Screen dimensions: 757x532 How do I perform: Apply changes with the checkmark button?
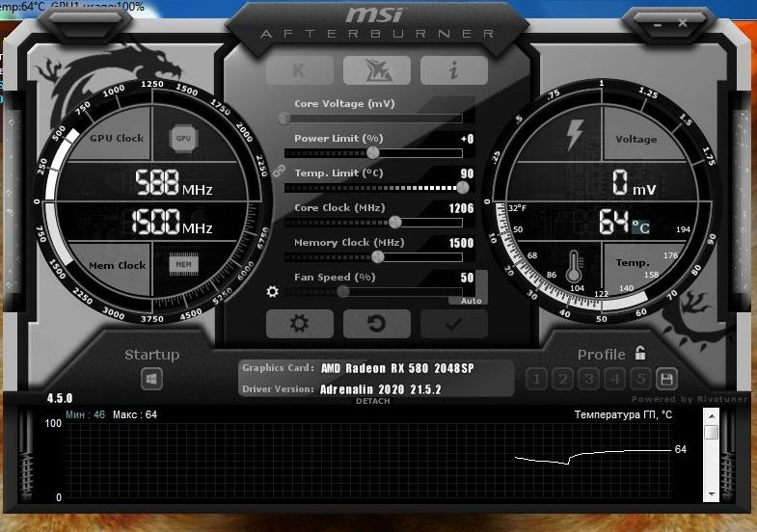click(453, 324)
